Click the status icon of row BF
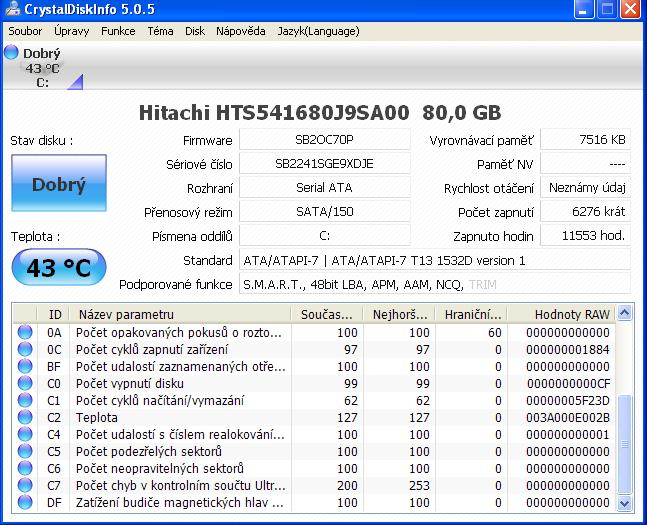Screen dimensions: 647x525 tap(25, 366)
